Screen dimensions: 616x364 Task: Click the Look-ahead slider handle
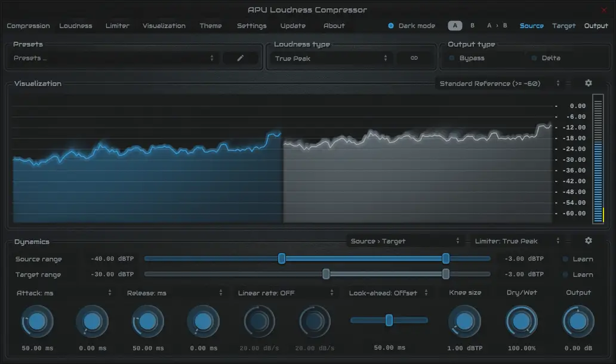pos(389,320)
